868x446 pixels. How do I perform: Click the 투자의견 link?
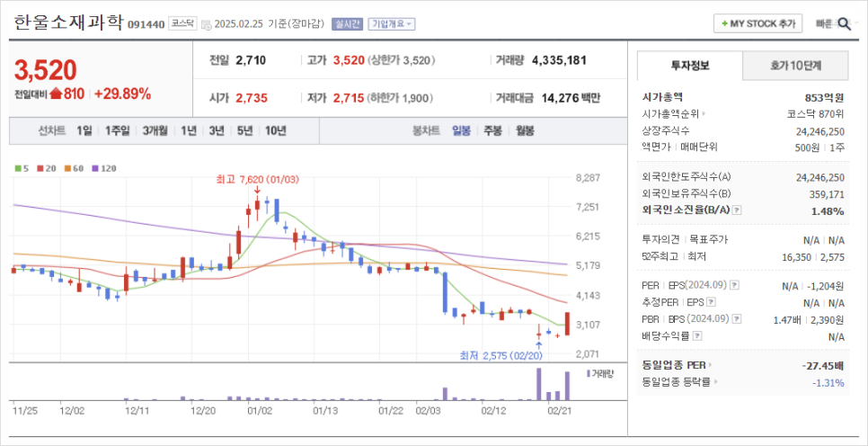(660, 240)
